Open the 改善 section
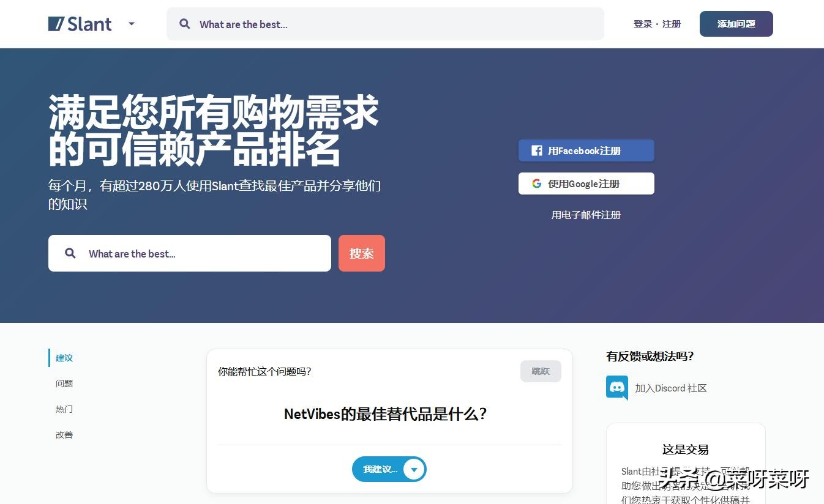Image resolution: width=824 pixels, height=504 pixels. (64, 435)
